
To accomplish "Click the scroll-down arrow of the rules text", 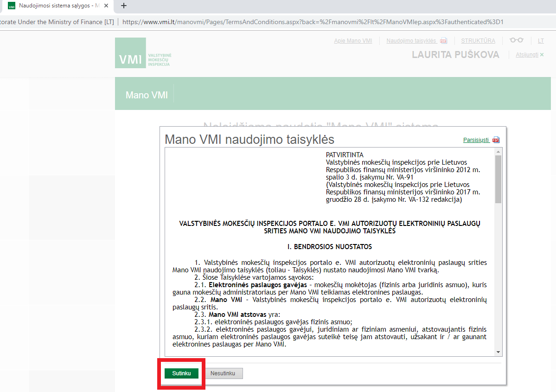I will click(x=498, y=352).
